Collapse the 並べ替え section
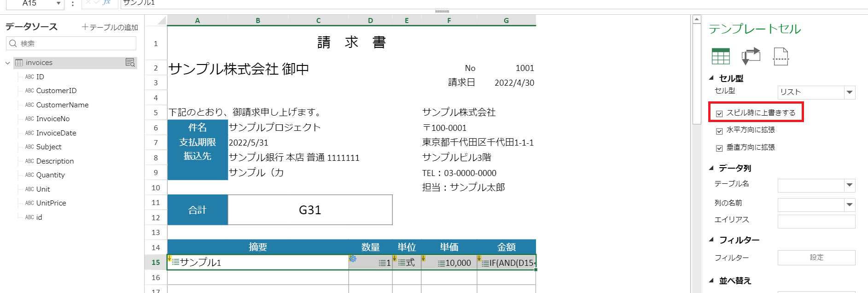868x293 pixels. tap(711, 280)
